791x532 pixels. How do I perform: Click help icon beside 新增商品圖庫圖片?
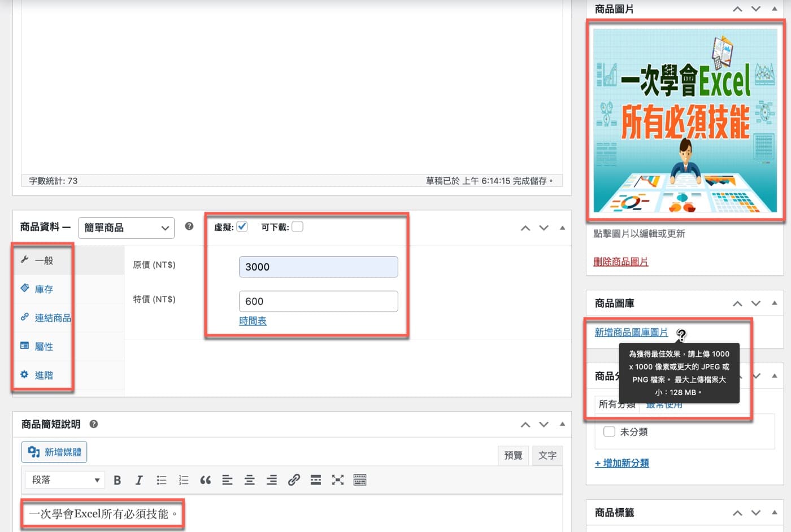tap(681, 334)
